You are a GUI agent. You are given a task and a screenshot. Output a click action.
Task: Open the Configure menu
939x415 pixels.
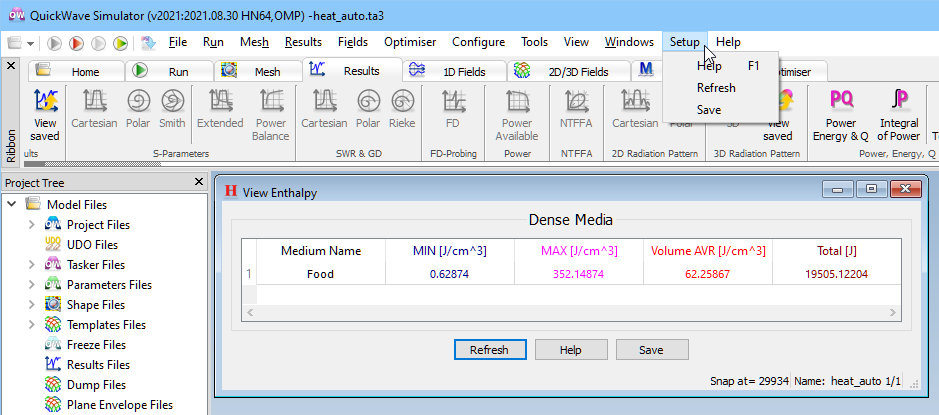pos(478,42)
